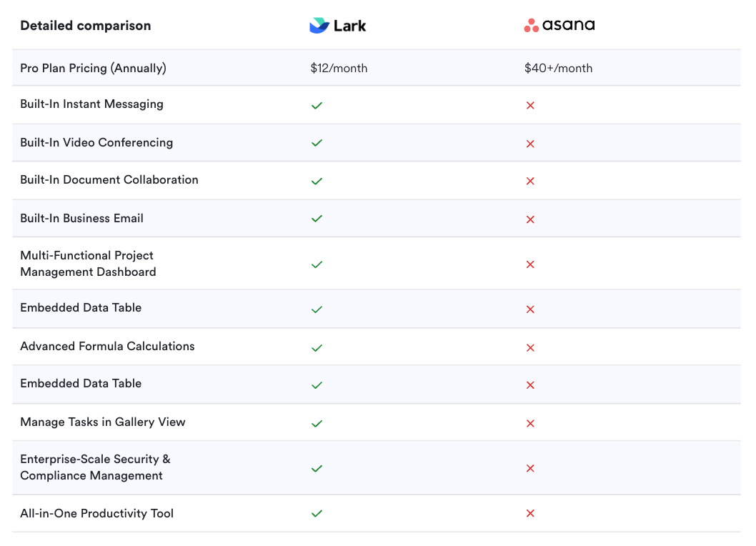
Task: Click the Asana logo in the header
Action: tap(559, 25)
